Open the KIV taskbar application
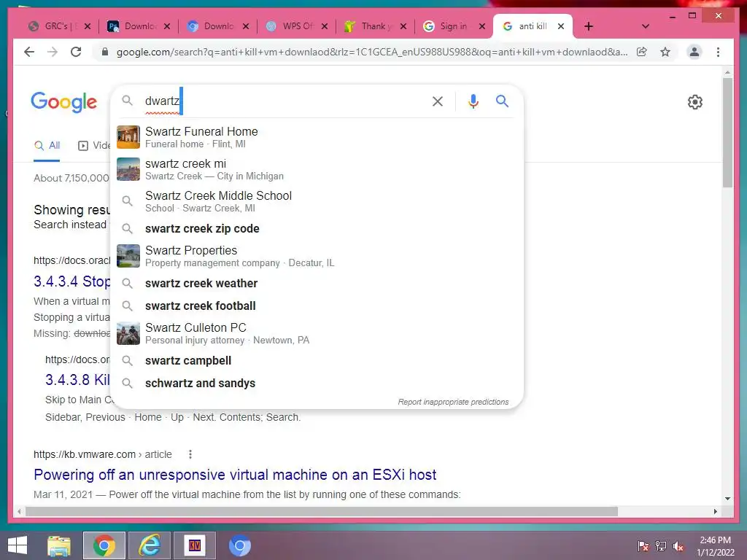 (194, 545)
